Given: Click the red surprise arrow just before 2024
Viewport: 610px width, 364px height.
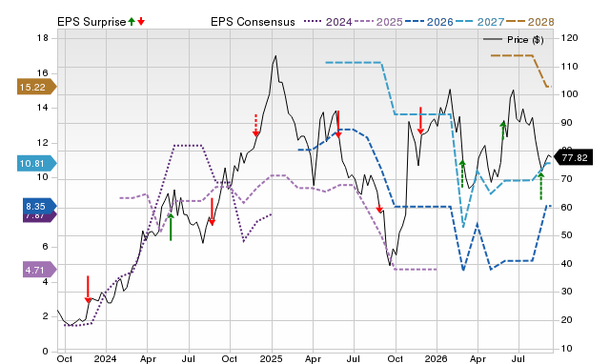Looking at the screenshot, I should tap(88, 290).
